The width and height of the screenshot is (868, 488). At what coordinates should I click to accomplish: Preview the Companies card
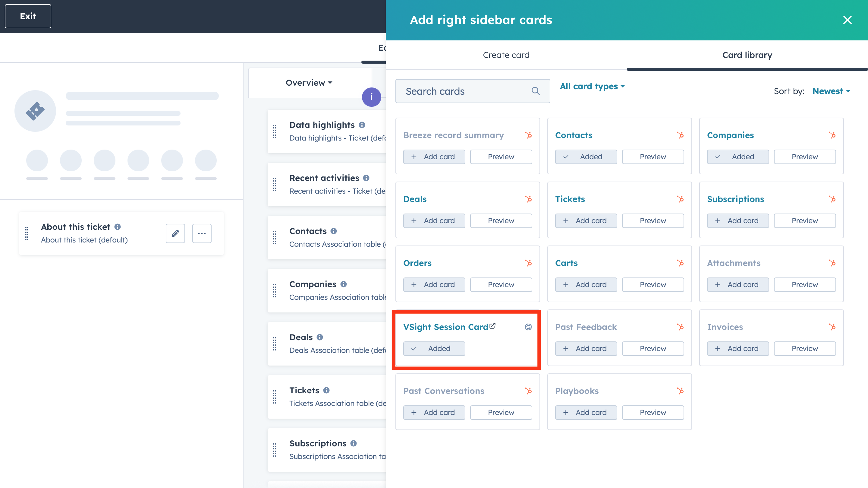805,157
